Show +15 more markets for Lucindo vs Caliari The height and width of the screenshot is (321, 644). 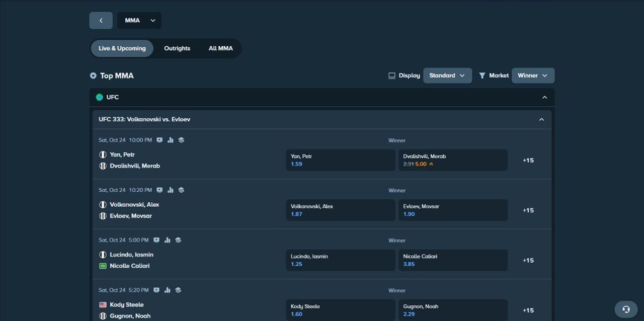pos(528,261)
